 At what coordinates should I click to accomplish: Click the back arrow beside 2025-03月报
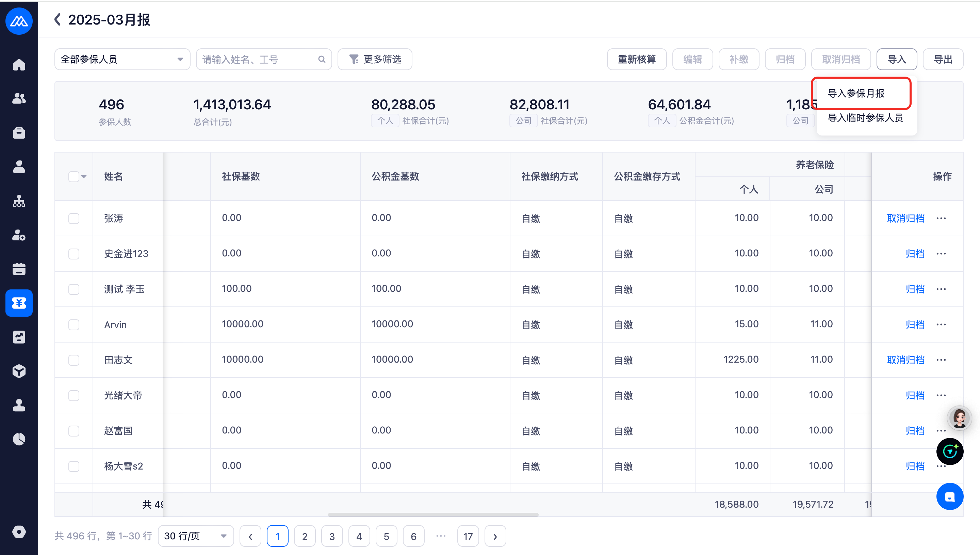tap(58, 19)
